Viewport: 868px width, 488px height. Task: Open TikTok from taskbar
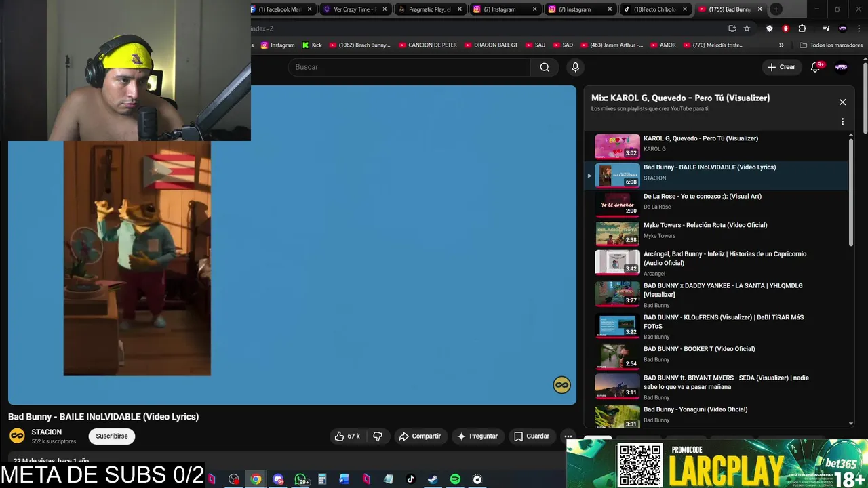click(x=410, y=479)
